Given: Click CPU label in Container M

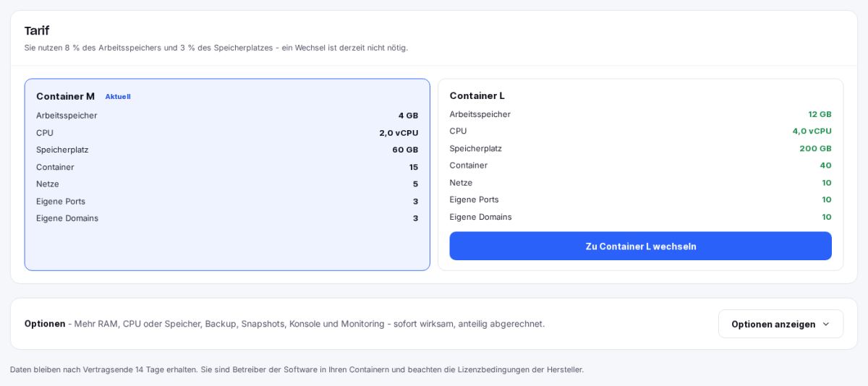Looking at the screenshot, I should pos(45,133).
